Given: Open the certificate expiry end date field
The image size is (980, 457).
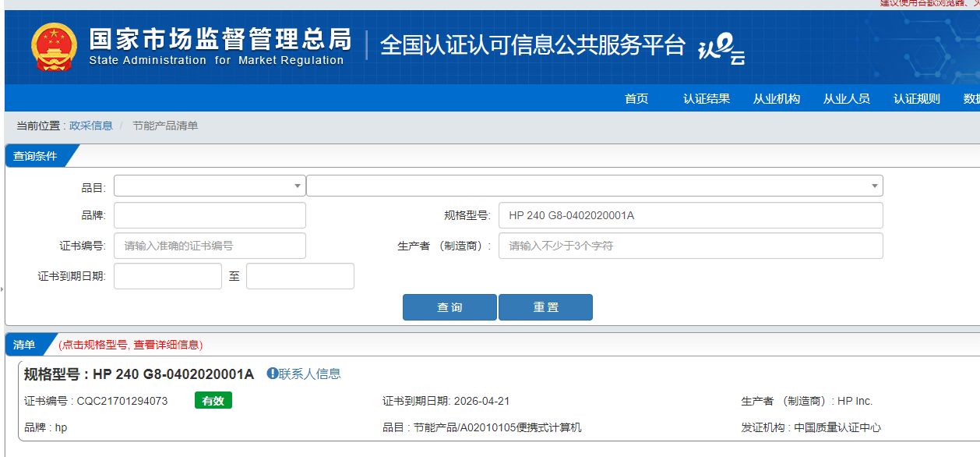Looking at the screenshot, I should (x=300, y=276).
